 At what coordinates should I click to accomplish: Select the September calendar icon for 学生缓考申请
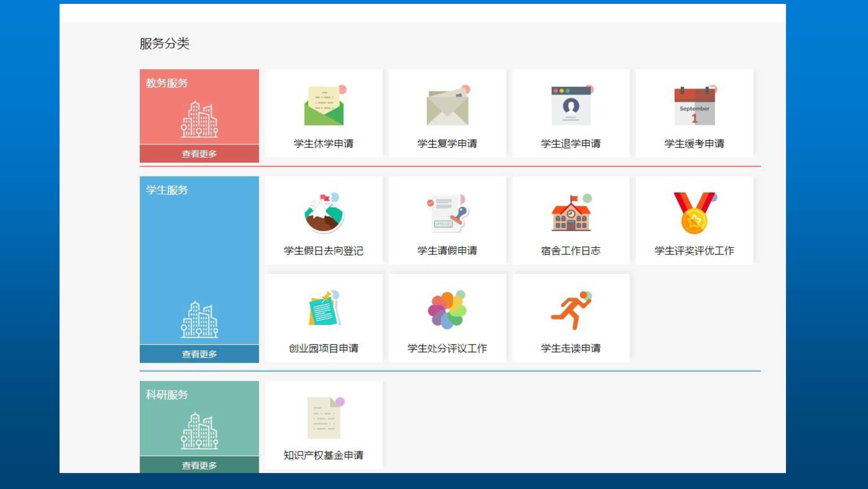click(x=694, y=106)
